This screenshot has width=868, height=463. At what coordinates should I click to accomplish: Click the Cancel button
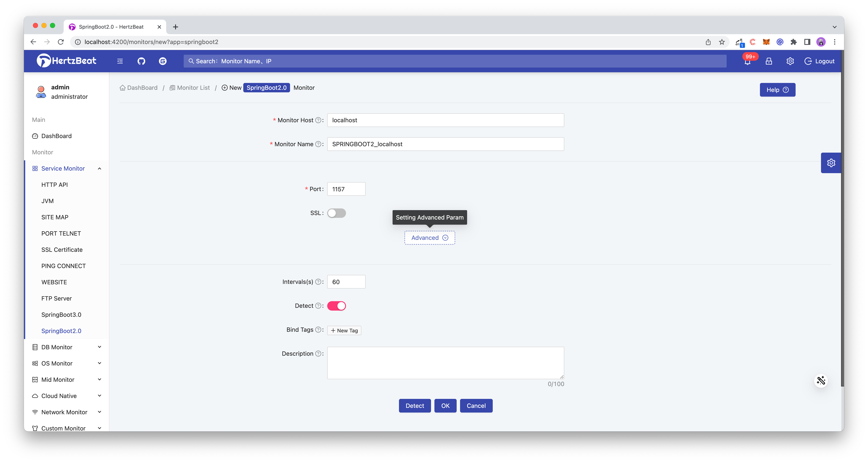pyautogui.click(x=476, y=405)
